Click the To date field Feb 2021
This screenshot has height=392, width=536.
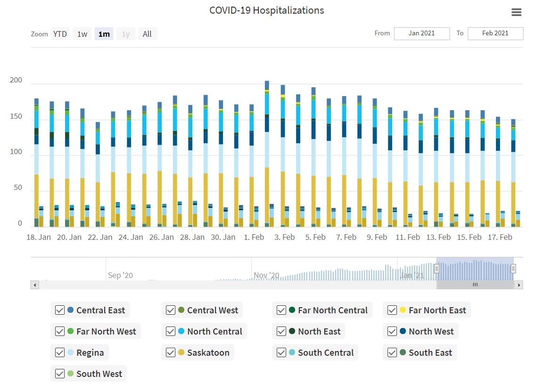495,33
